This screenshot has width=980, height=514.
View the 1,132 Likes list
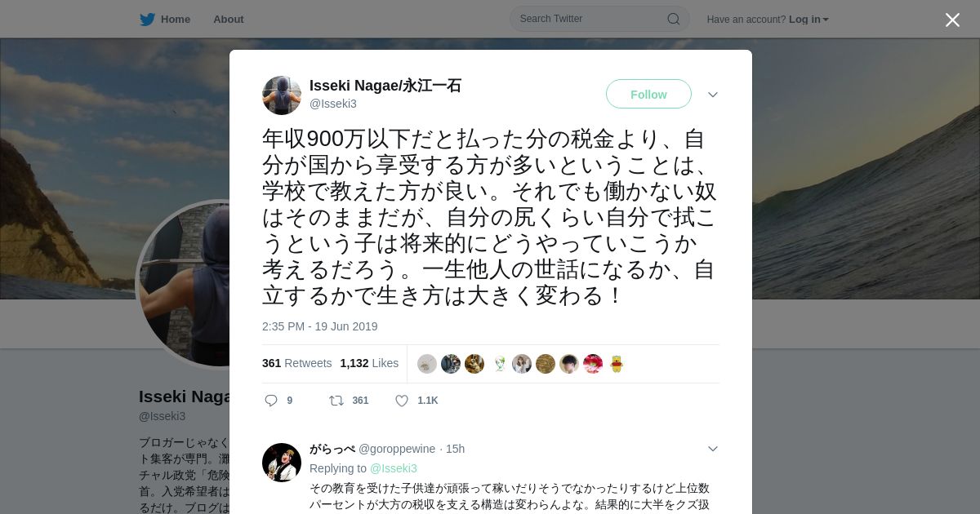tap(369, 363)
